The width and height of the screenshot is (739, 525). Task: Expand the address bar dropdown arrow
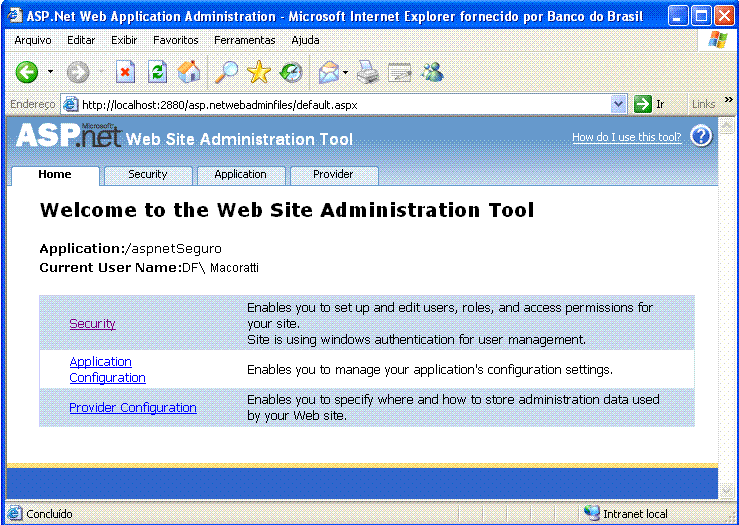618,104
